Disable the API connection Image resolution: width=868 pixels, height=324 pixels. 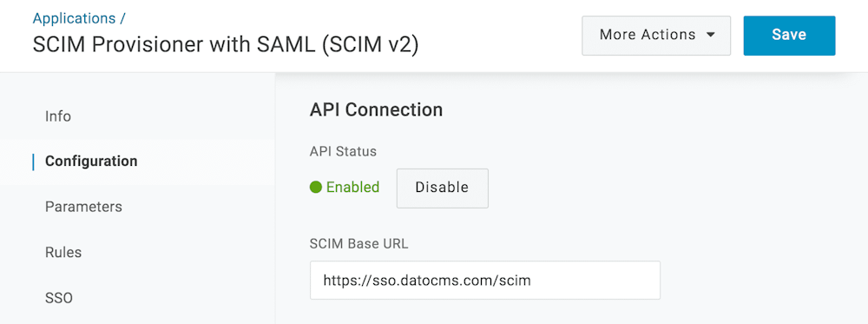(443, 188)
